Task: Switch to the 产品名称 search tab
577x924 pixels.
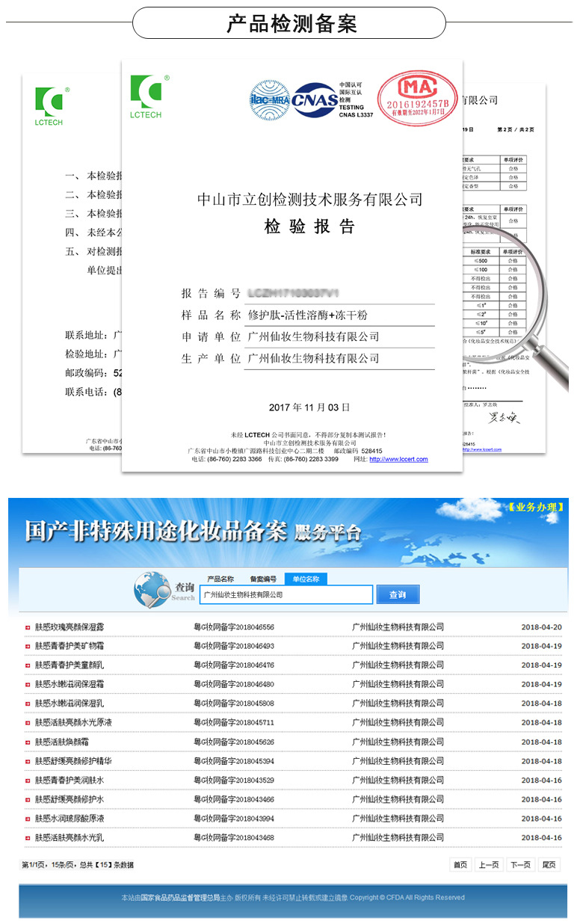Action: [x=220, y=579]
